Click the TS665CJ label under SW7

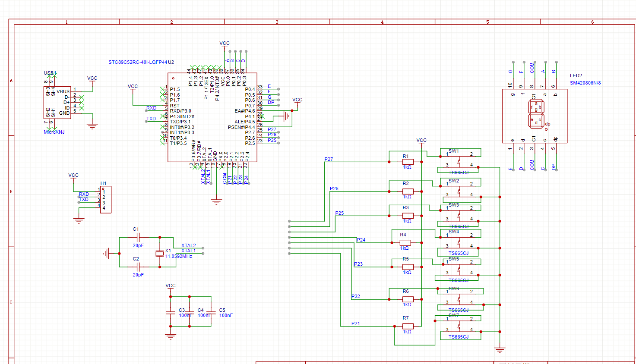point(459,337)
